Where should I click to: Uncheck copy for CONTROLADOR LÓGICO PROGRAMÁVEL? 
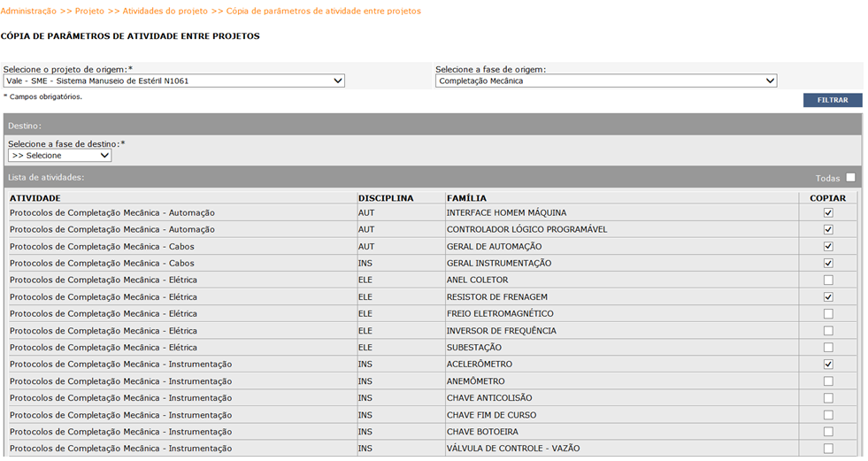828,230
